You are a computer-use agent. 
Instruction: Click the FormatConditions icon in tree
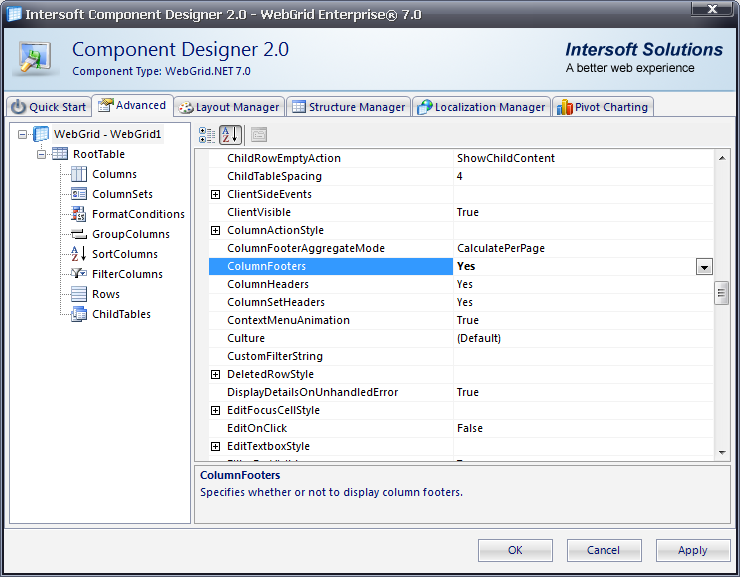[79, 214]
